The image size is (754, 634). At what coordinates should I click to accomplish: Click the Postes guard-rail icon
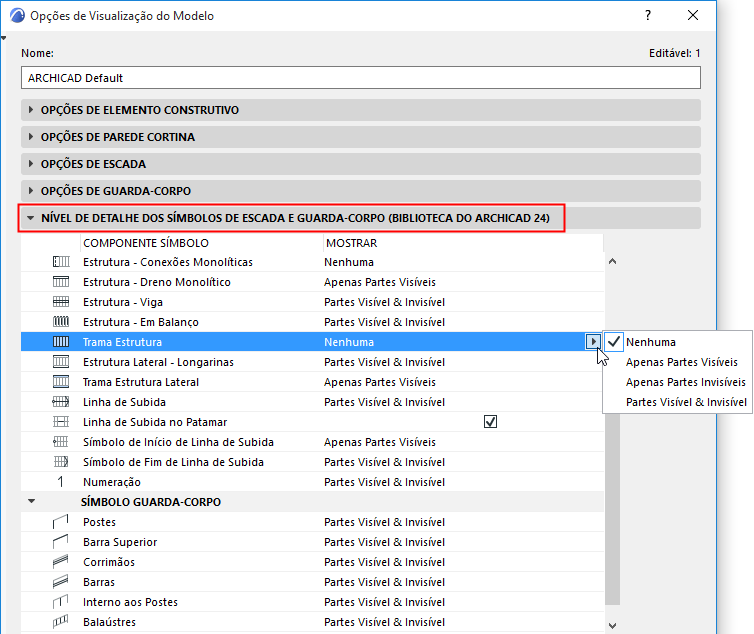click(x=61, y=522)
